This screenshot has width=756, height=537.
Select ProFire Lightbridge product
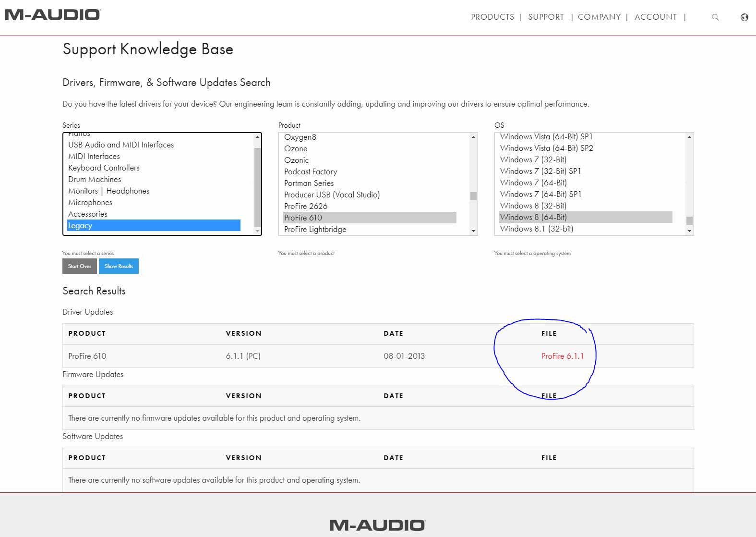pos(370,229)
